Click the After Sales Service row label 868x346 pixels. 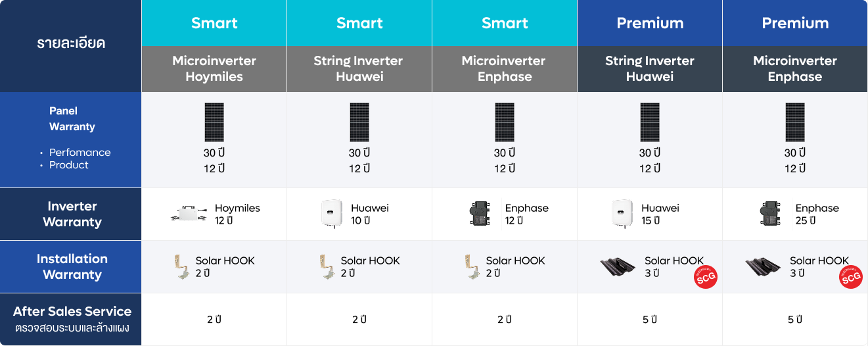click(71, 320)
